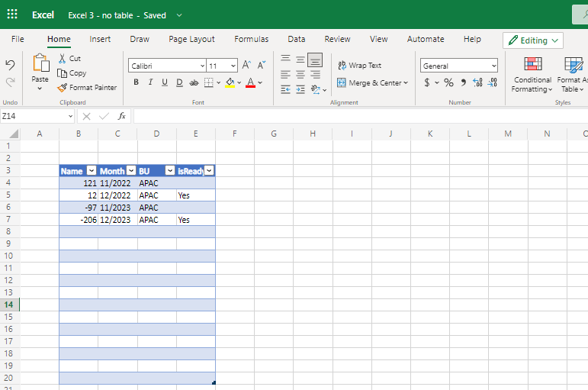Apply the yellow fill color swatch
The width and height of the screenshot is (588, 390).
pos(230,82)
